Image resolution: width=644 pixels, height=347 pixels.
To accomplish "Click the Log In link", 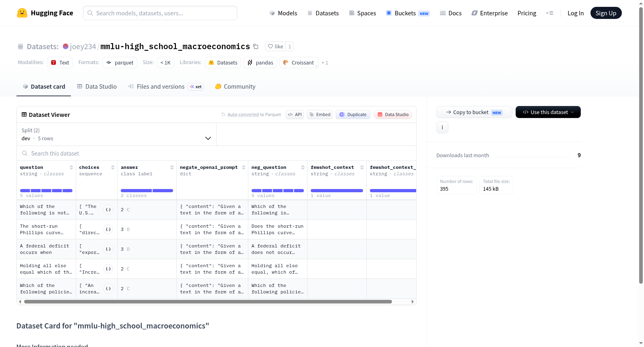I will pyautogui.click(x=576, y=13).
